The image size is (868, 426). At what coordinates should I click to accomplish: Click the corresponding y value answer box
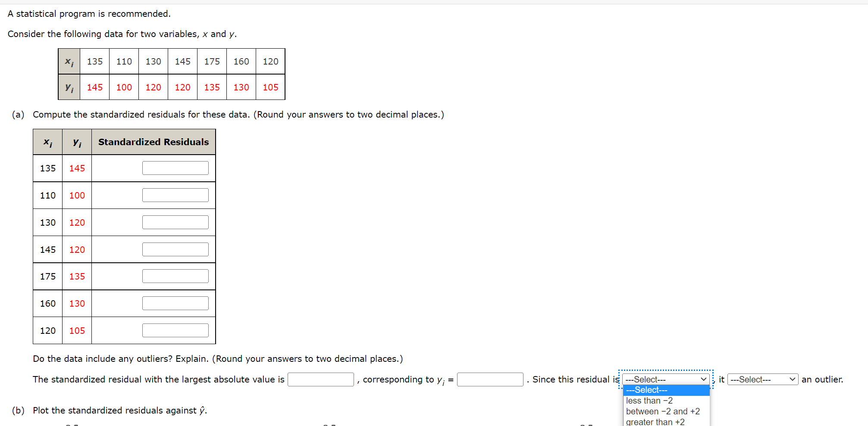point(490,379)
